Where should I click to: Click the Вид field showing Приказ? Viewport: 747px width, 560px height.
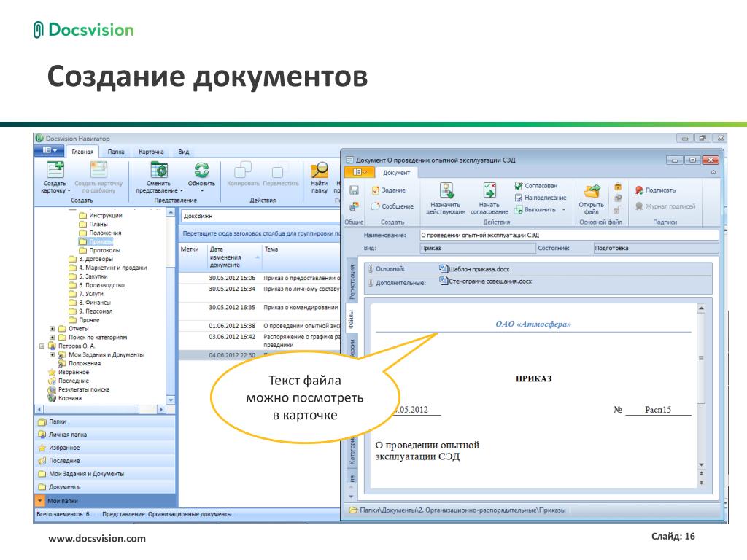tap(477, 248)
